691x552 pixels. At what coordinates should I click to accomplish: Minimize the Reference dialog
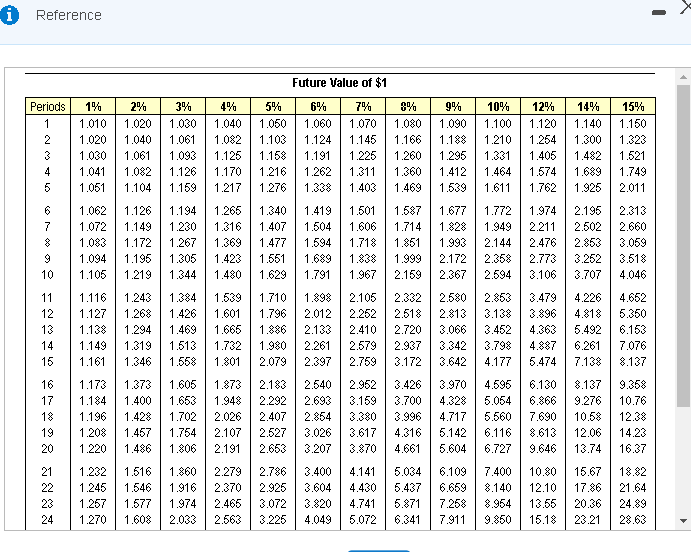point(658,13)
